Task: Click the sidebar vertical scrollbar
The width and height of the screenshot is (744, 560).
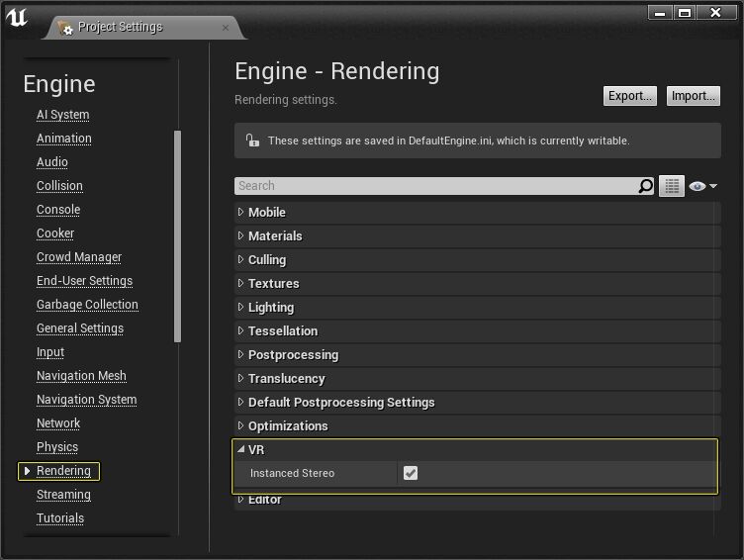Action: coord(178,235)
